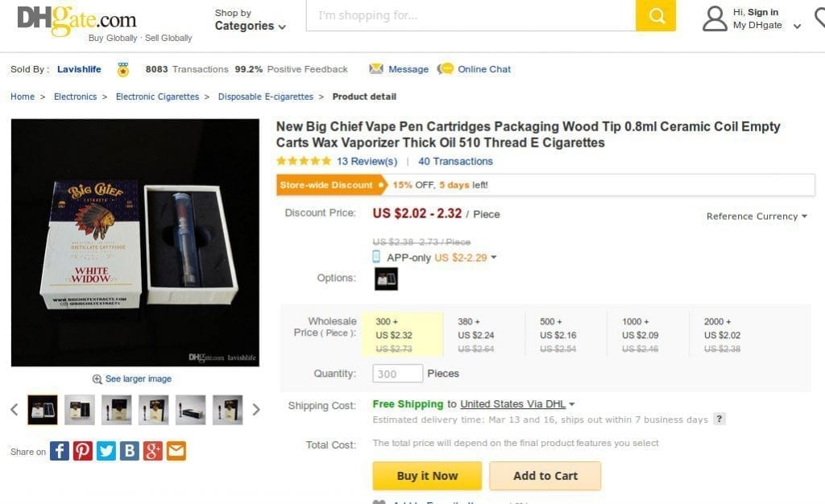Share product on Facebook
Image resolution: width=825 pixels, height=504 pixels.
[x=60, y=451]
